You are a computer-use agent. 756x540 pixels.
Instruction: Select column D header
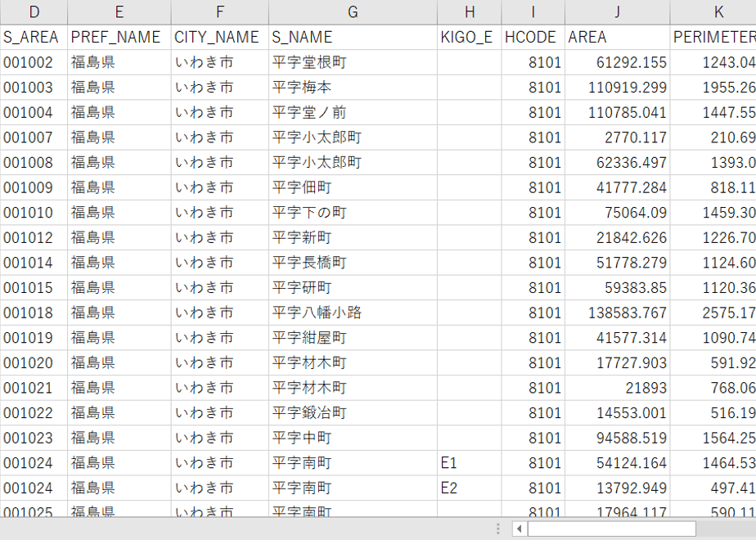(x=34, y=12)
